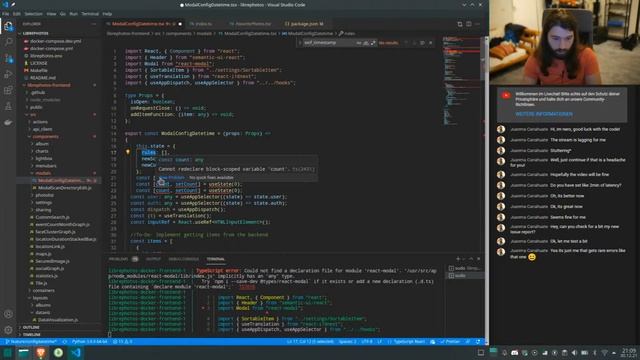This screenshot has width=640, height=360.
Task: Switch to the Output panel tab
Action: pos(153,259)
